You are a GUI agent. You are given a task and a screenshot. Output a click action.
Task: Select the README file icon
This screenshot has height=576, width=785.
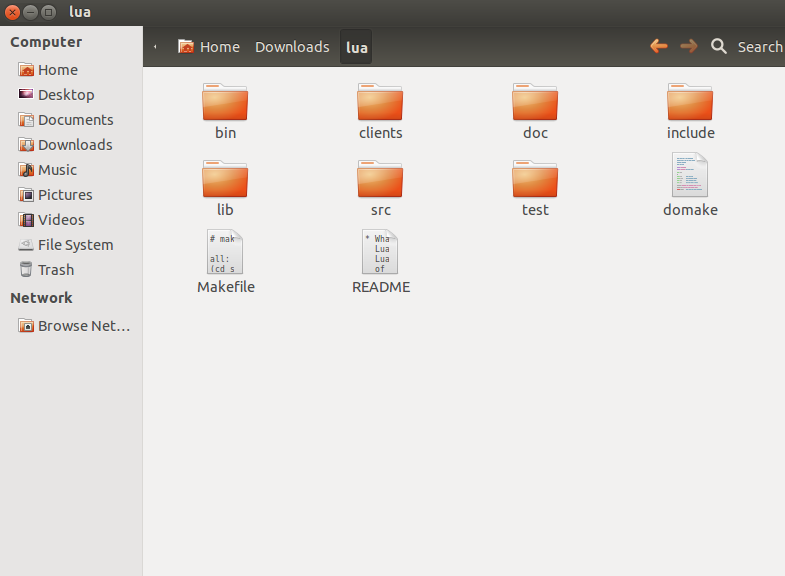coord(380,252)
